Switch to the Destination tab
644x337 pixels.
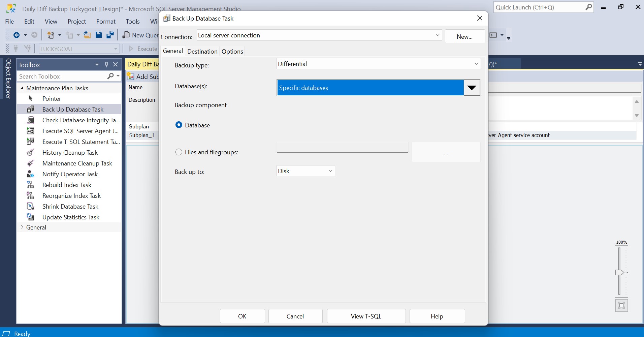[202, 52]
